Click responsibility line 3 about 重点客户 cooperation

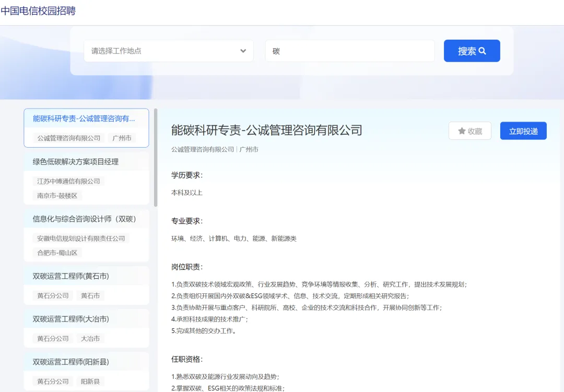pos(307,307)
